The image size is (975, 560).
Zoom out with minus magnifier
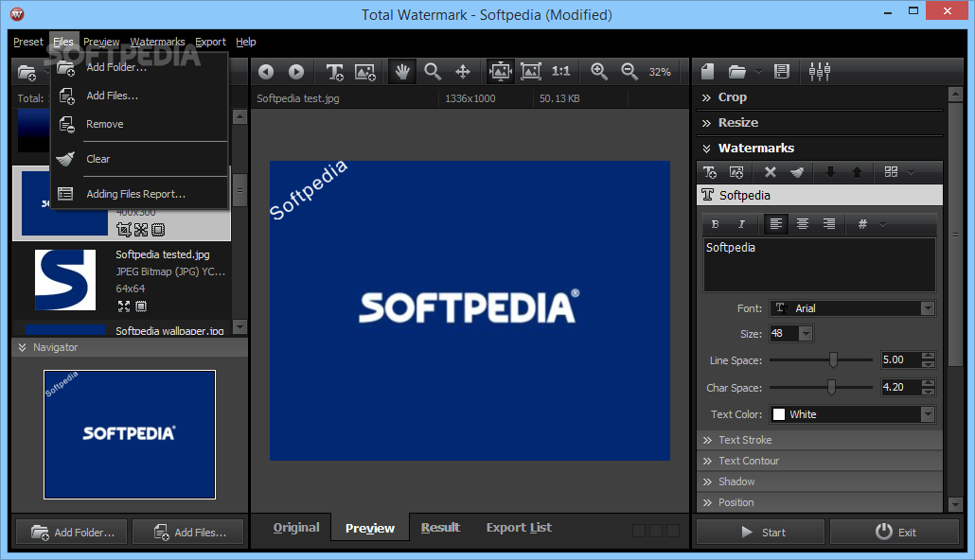click(629, 72)
